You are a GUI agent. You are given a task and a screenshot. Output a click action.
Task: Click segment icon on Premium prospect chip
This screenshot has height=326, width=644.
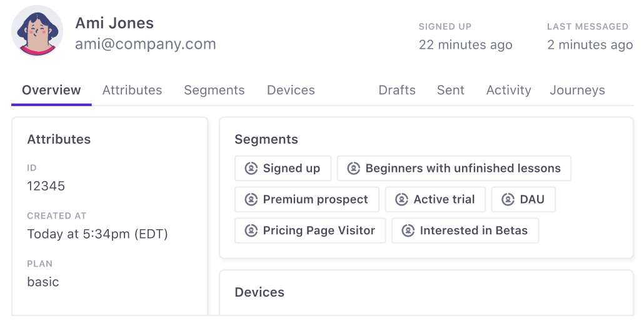pos(251,200)
